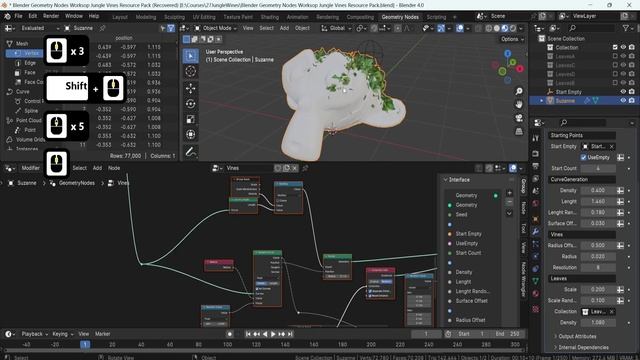Expand the Suzanne outliner row

coord(542,101)
